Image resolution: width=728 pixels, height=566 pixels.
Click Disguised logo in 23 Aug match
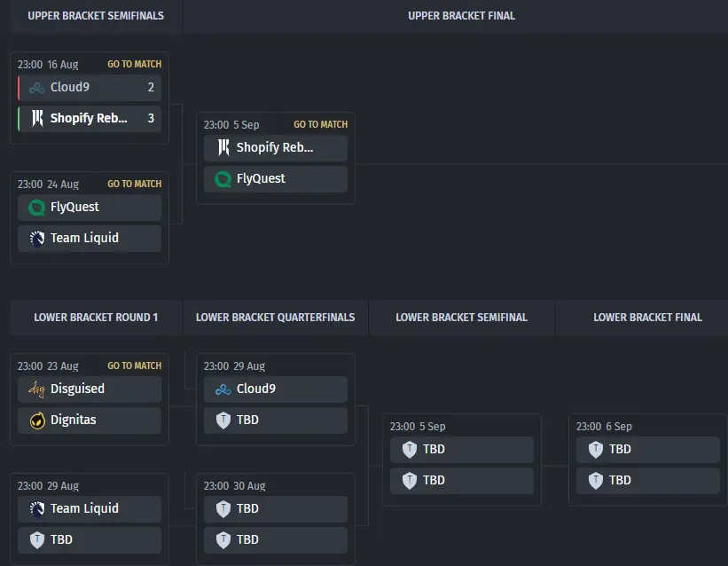coord(36,389)
